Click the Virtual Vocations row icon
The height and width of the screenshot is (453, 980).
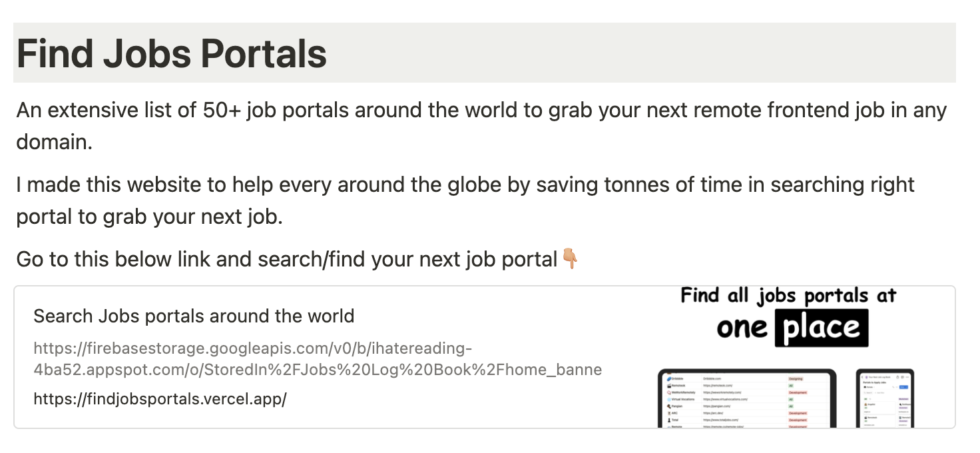pyautogui.click(x=670, y=399)
